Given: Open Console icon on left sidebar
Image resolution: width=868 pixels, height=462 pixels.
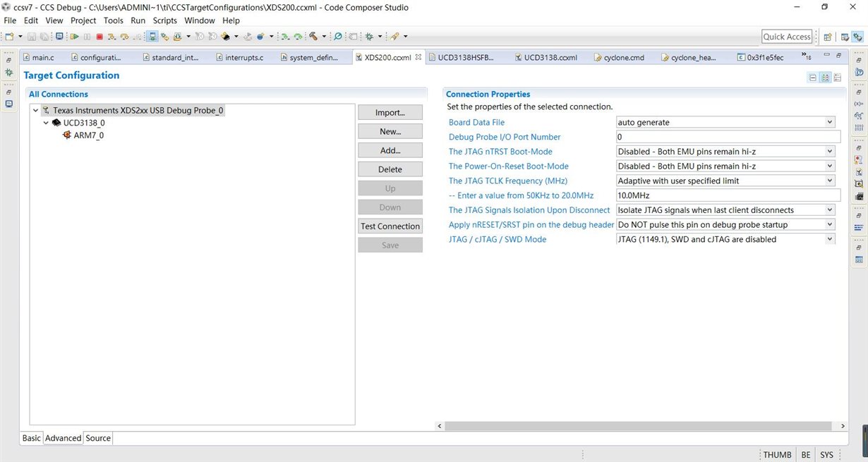Looking at the screenshot, I should pyautogui.click(x=9, y=104).
